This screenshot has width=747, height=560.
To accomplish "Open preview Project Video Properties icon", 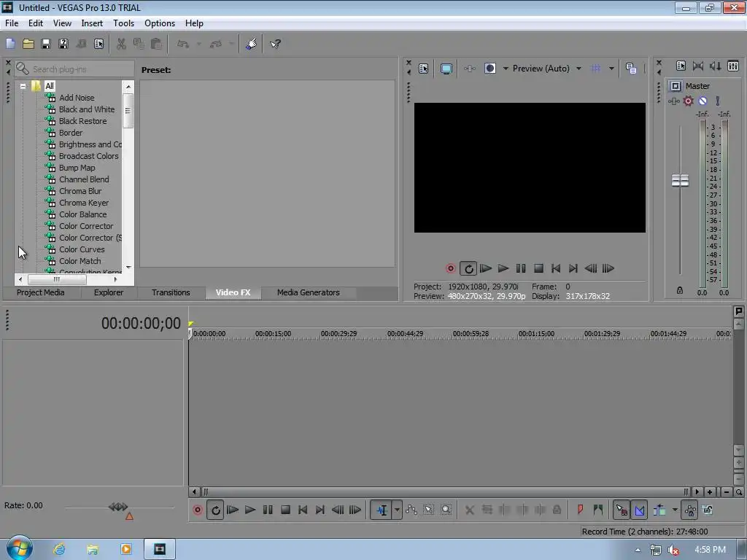I will click(x=424, y=69).
